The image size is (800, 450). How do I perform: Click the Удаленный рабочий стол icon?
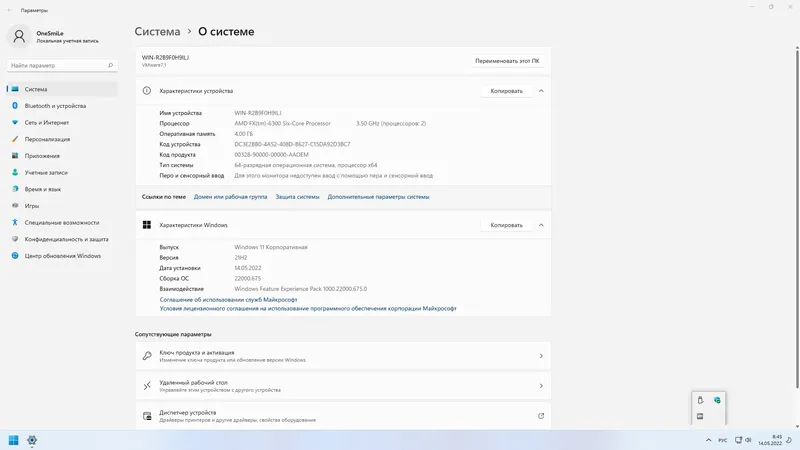[147, 386]
